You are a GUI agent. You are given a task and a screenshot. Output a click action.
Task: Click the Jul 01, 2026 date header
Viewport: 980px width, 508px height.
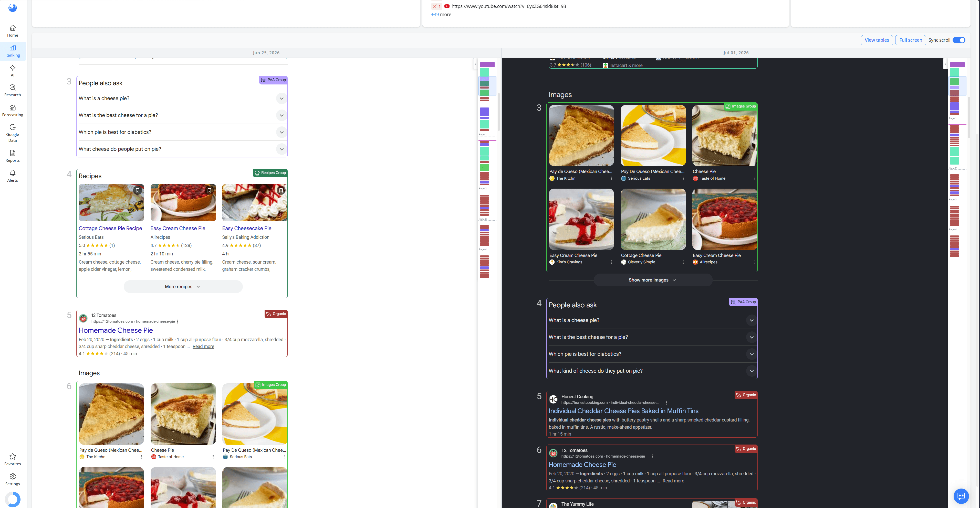click(x=736, y=53)
